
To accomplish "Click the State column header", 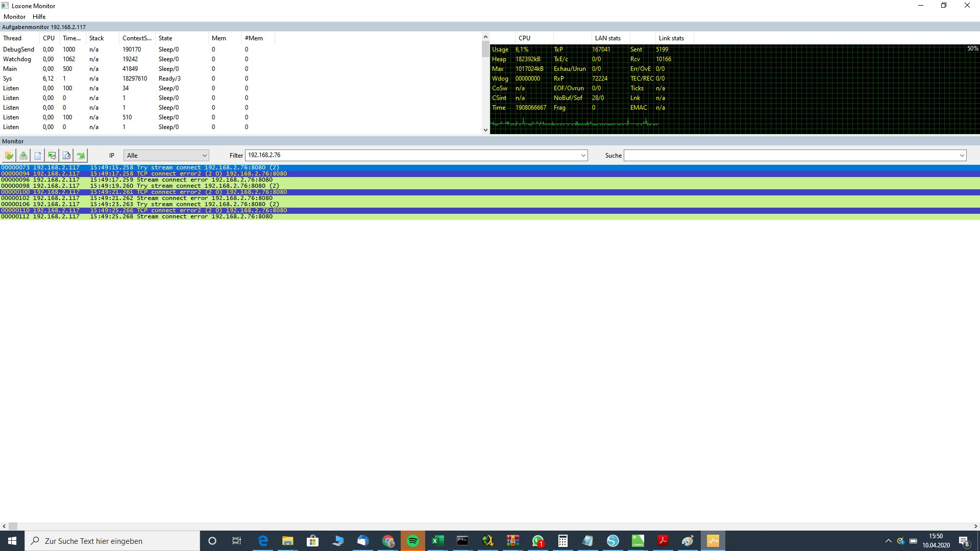I will pyautogui.click(x=165, y=38).
